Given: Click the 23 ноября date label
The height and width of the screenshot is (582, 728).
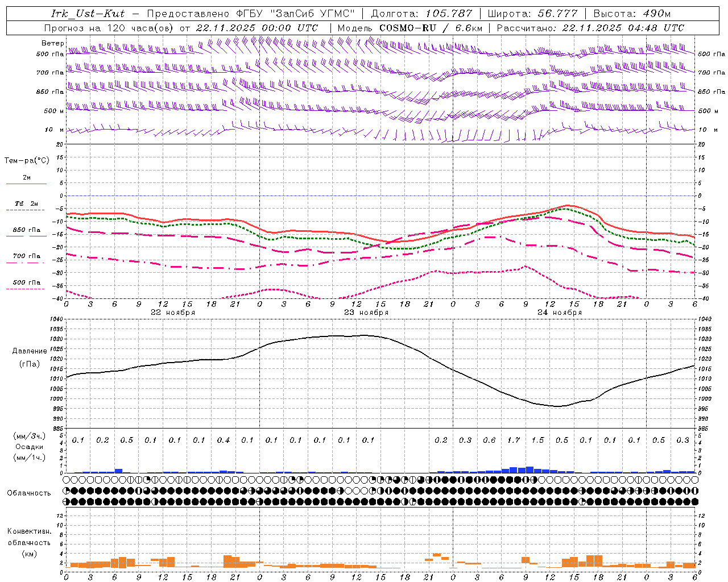Looking at the screenshot, I should (366, 313).
